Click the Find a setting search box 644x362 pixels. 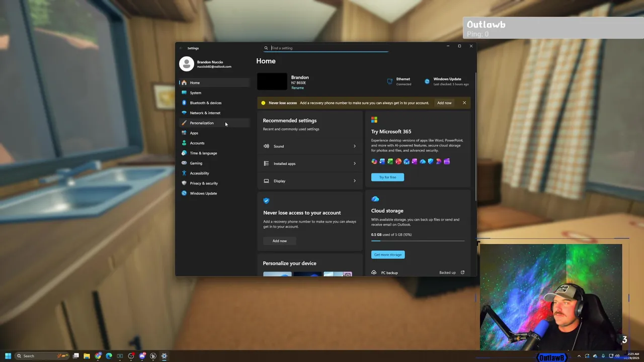click(x=326, y=48)
